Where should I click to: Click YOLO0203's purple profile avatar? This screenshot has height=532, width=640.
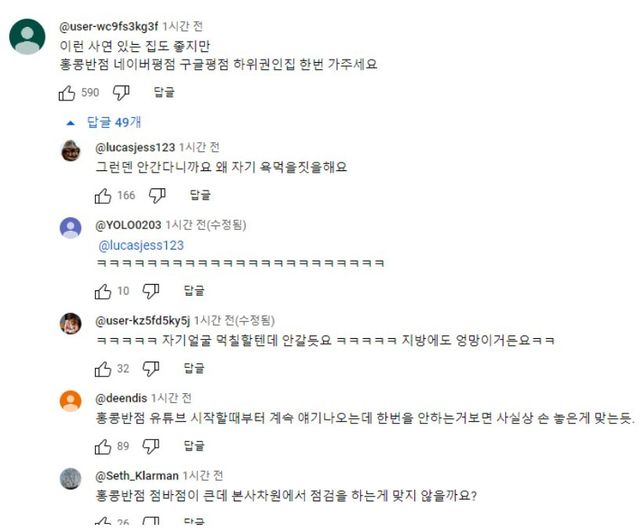(70, 227)
